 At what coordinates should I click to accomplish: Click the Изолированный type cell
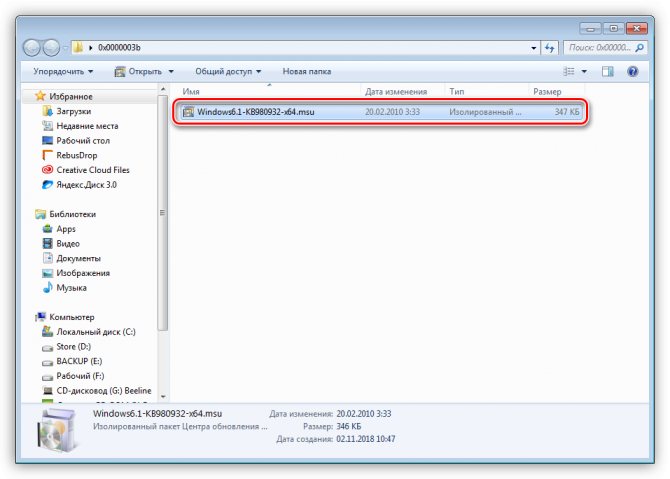[x=485, y=112]
